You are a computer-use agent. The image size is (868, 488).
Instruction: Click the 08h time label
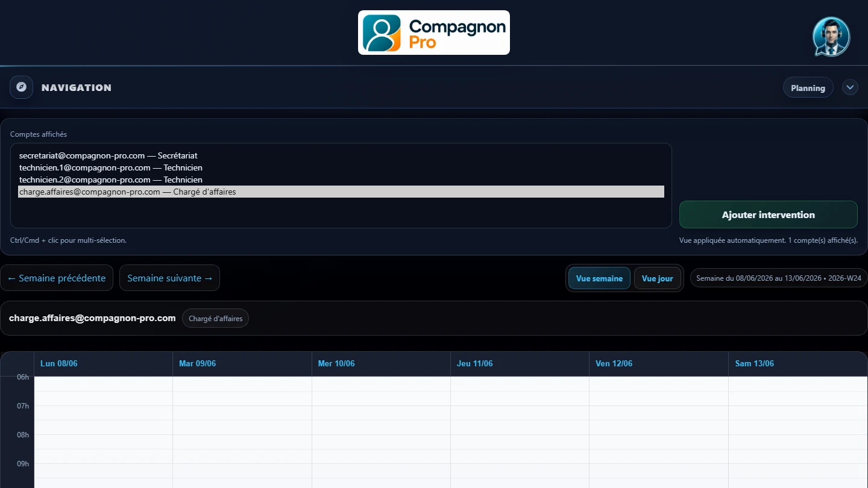pyautogui.click(x=23, y=435)
